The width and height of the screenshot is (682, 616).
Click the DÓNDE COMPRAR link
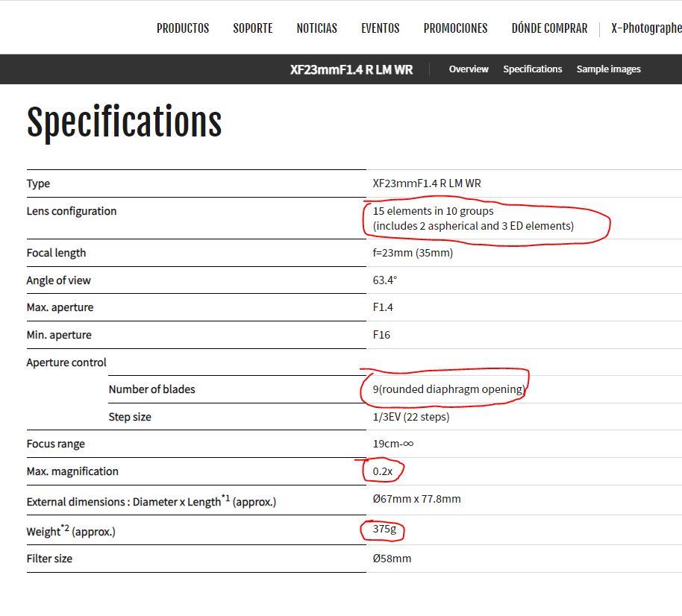coord(549,28)
